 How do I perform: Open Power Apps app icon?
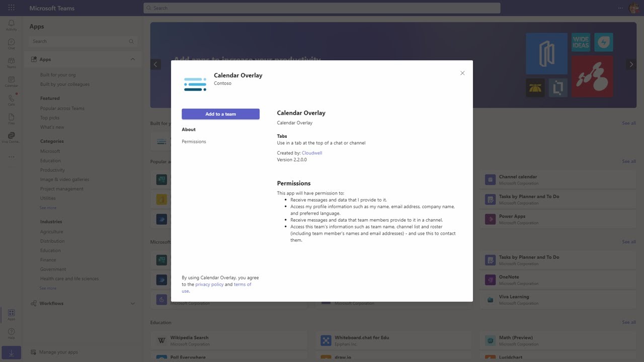click(490, 219)
